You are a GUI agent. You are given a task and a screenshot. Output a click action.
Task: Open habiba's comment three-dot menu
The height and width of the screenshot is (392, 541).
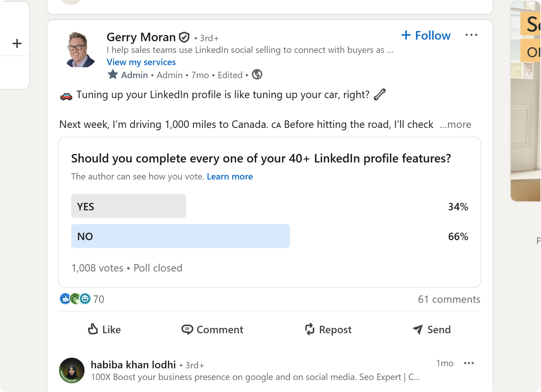pyautogui.click(x=469, y=363)
